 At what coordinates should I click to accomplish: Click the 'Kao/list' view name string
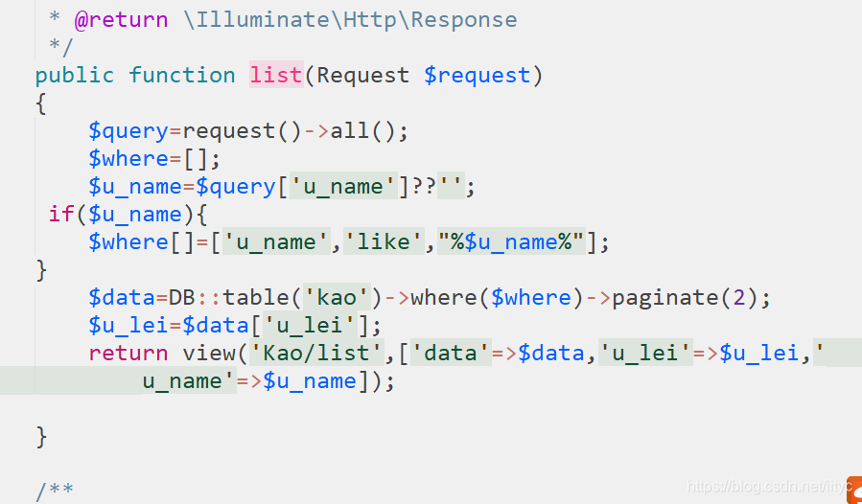pos(316,353)
